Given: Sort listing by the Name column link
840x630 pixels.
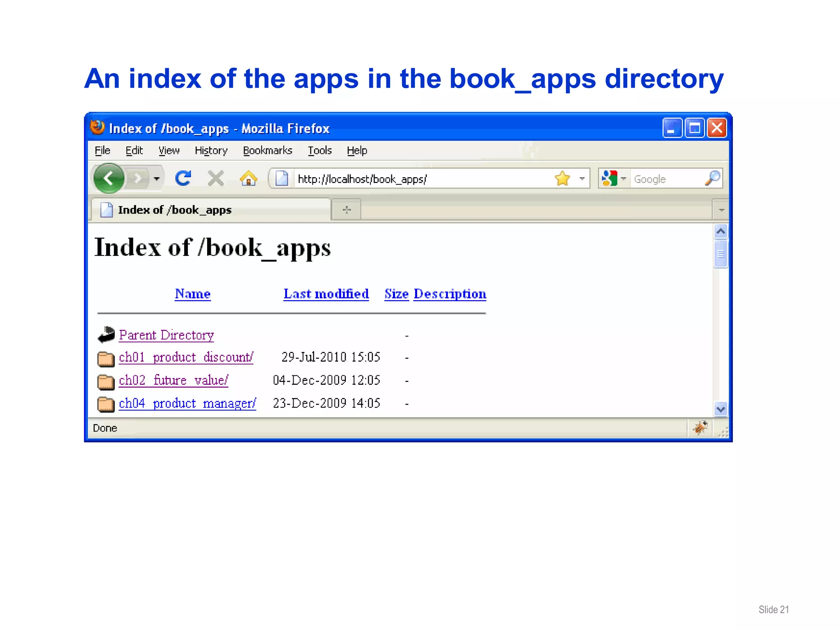Looking at the screenshot, I should click(192, 294).
